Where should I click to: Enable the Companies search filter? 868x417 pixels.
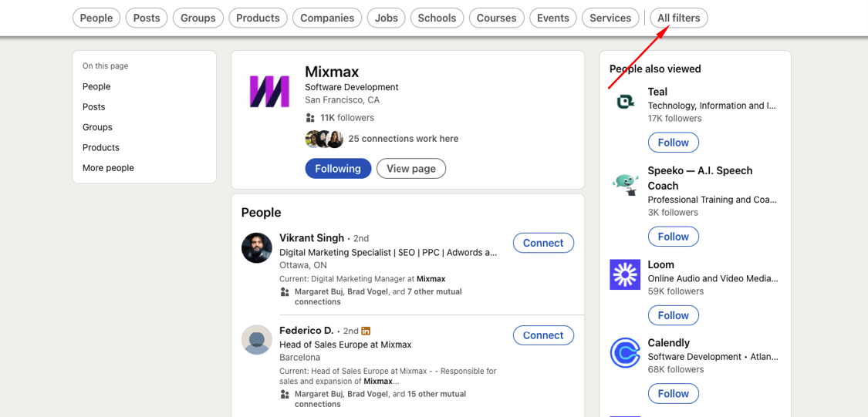[x=327, y=18]
